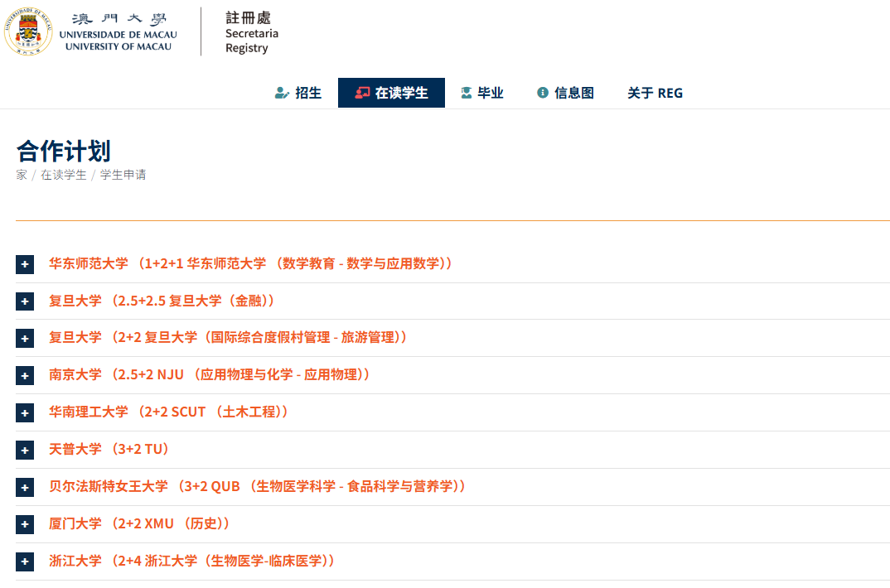Click the 贝尔法斯特女王大学 生物医学科学 program title

pyautogui.click(x=258, y=486)
